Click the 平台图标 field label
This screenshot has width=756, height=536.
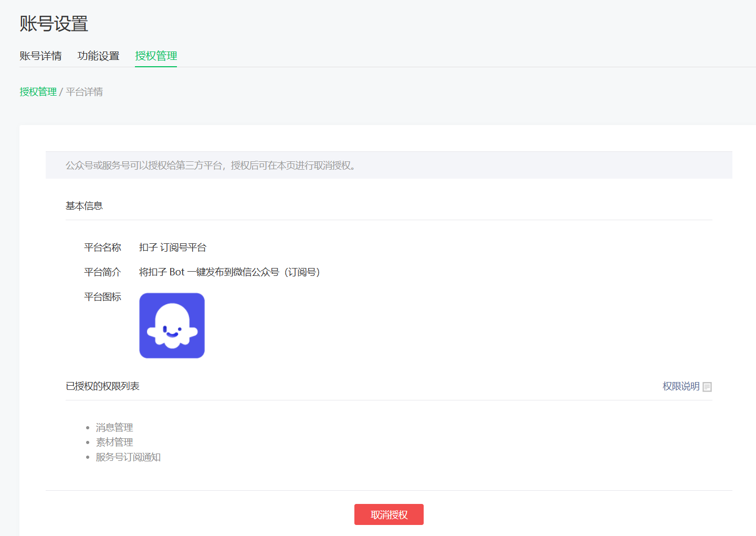(102, 297)
